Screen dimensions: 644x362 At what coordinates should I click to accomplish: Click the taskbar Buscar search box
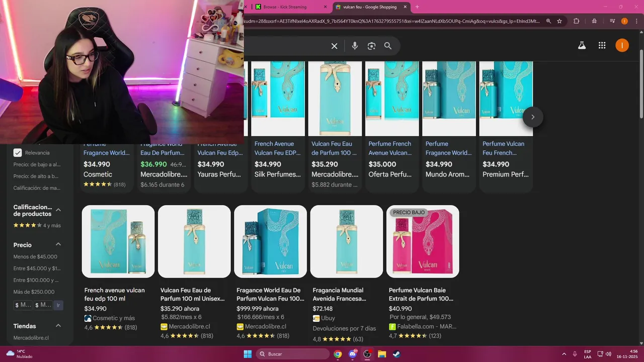tap(293, 354)
